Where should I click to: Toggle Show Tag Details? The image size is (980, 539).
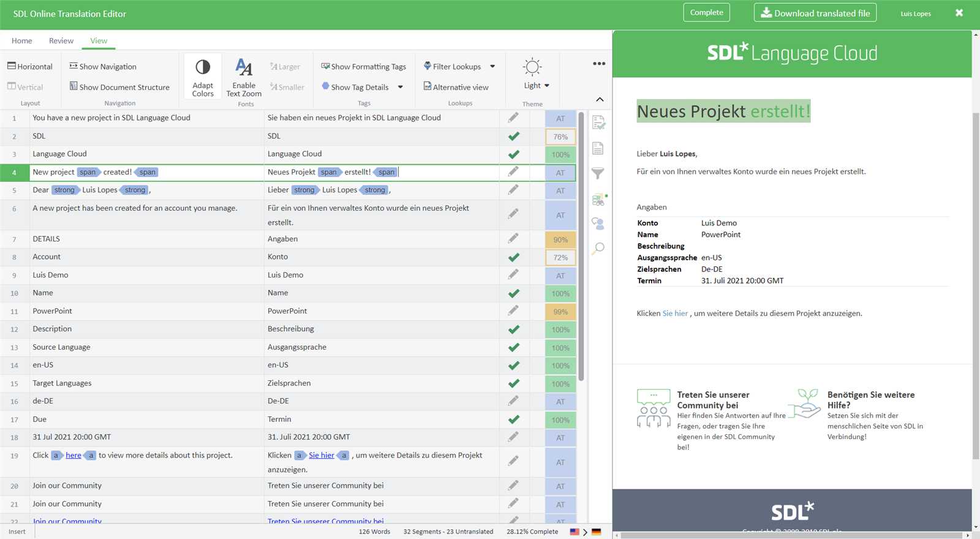point(355,87)
